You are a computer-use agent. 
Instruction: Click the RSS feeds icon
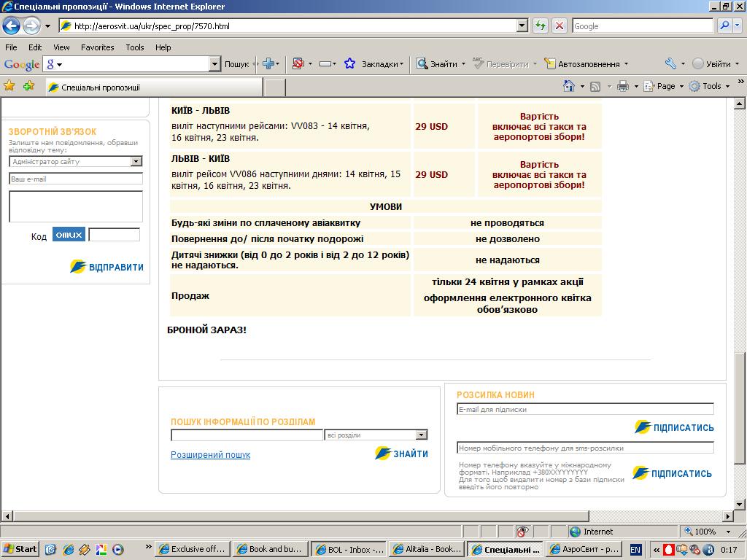(x=595, y=86)
